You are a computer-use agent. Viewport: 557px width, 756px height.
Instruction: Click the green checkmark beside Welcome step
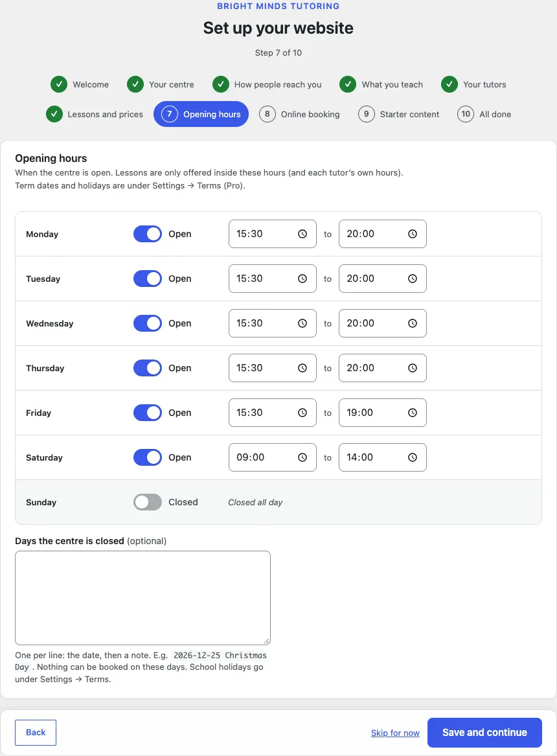pyautogui.click(x=59, y=84)
